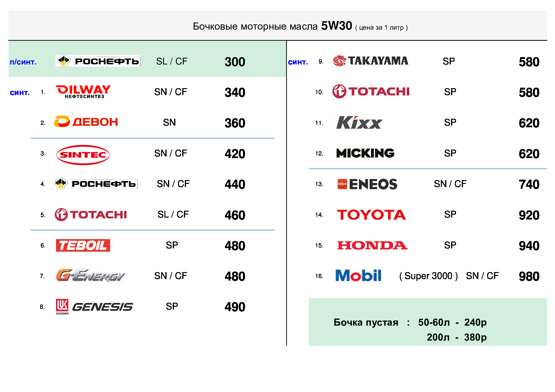Click the Micking logo
The height and width of the screenshot is (392, 555).
(365, 153)
